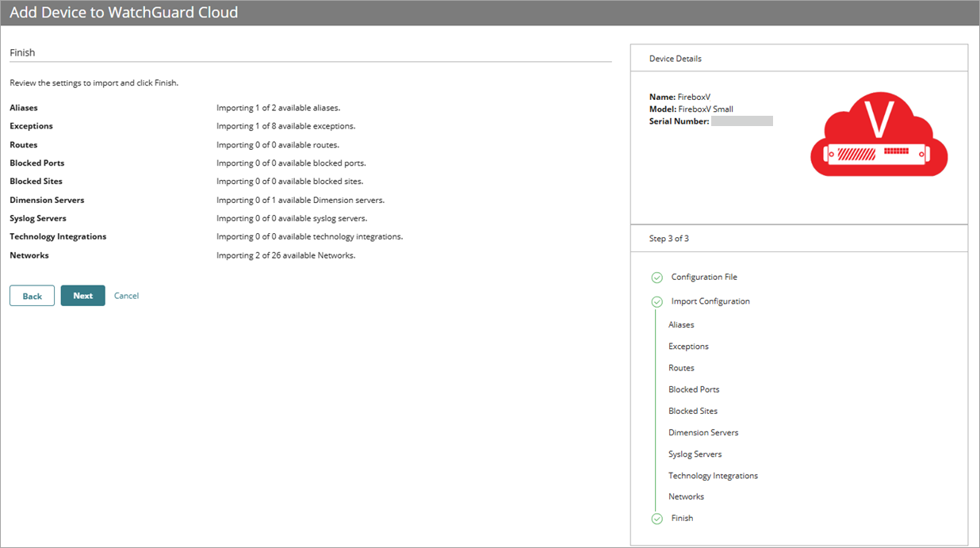Click 'Importing 0 of 0 available blocked ports.'
Screen dimensions: 980x548
coord(291,163)
